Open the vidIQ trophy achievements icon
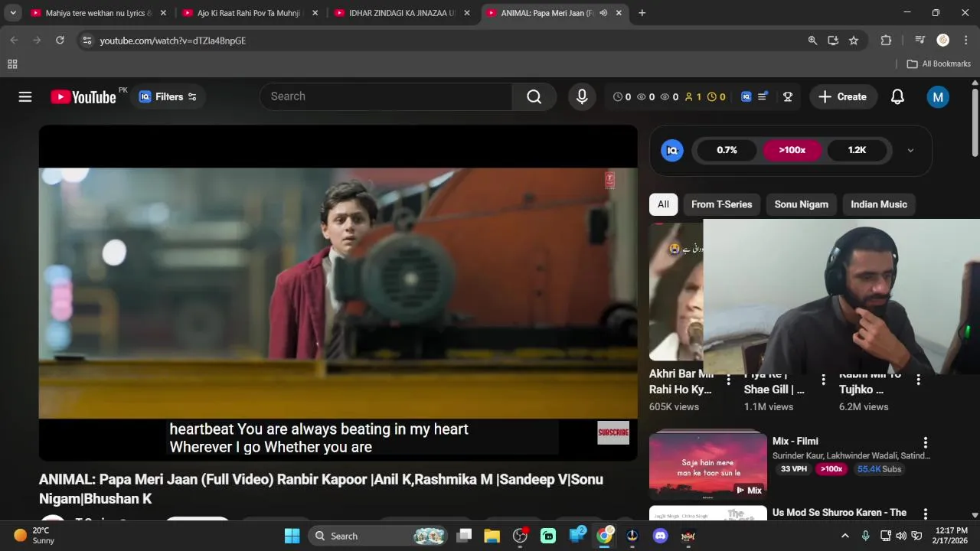Screen dimensions: 980x551 787,96
